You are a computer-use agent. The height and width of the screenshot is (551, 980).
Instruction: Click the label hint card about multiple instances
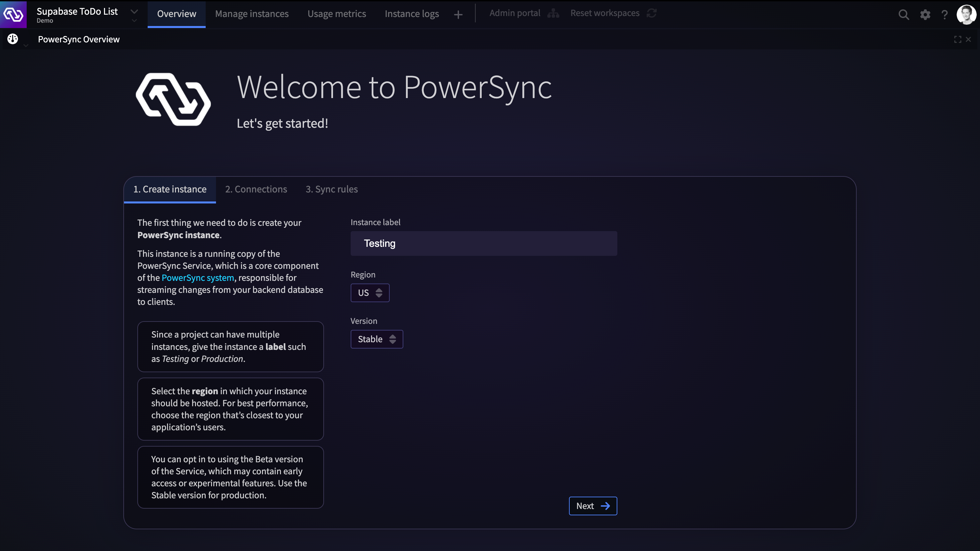(231, 347)
